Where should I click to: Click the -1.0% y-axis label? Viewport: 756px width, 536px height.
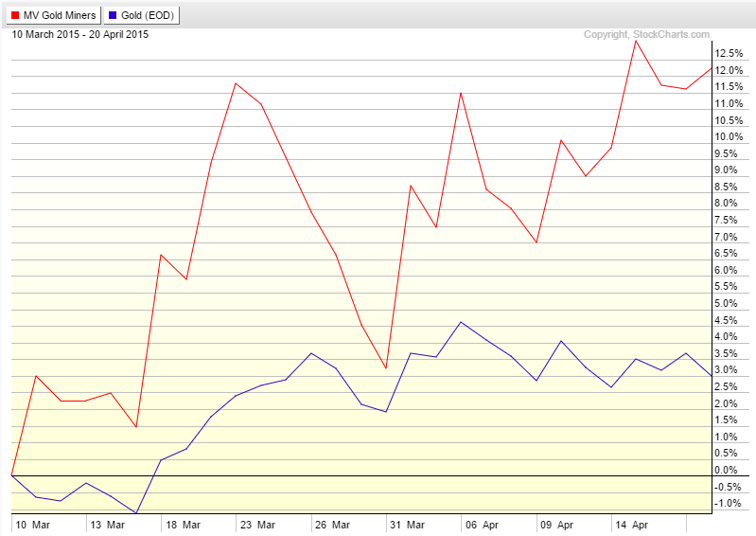coord(728,504)
